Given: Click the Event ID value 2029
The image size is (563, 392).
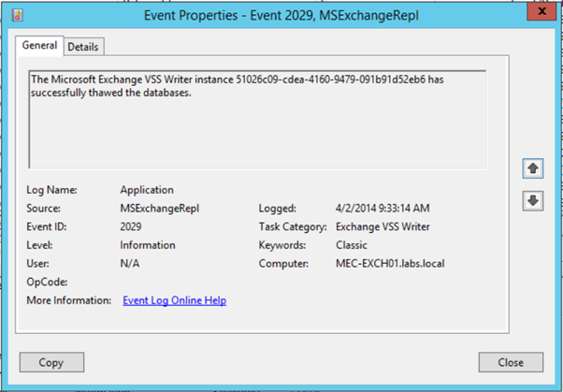Looking at the screenshot, I should click(132, 226).
